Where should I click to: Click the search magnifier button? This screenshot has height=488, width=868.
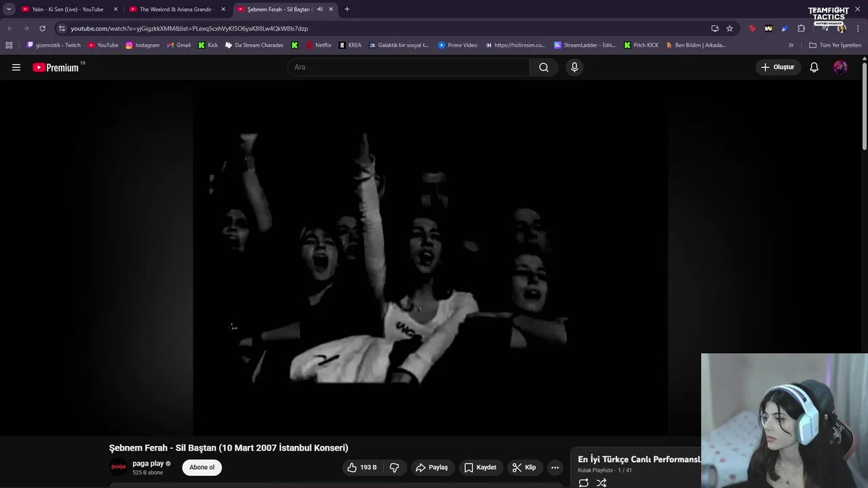tap(544, 67)
